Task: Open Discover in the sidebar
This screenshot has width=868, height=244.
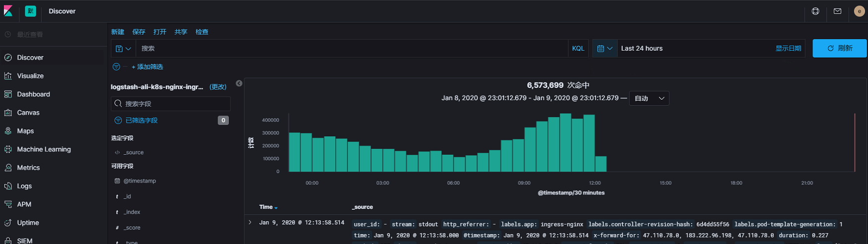Action: point(30,58)
